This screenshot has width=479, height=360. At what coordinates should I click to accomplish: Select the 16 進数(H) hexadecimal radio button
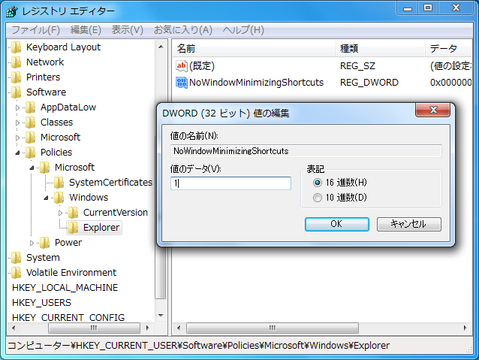317,183
